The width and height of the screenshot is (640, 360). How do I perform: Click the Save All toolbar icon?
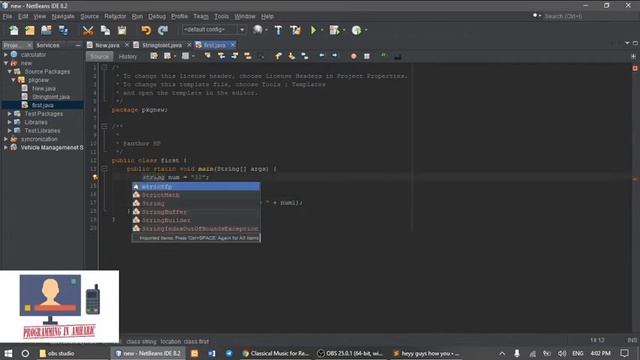tap(63, 30)
